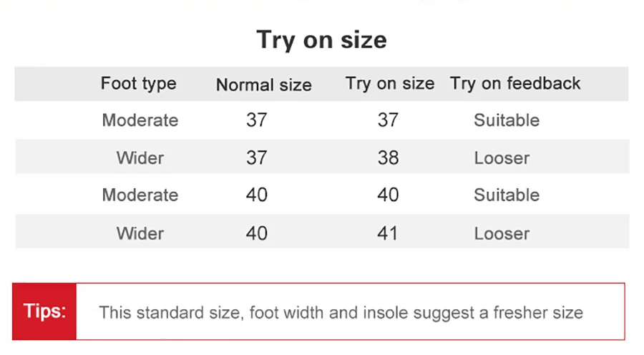Image resolution: width=644 pixels, height=355 pixels.
Task: Select the "Try on feedback" column header
Action: pyautogui.click(x=514, y=84)
